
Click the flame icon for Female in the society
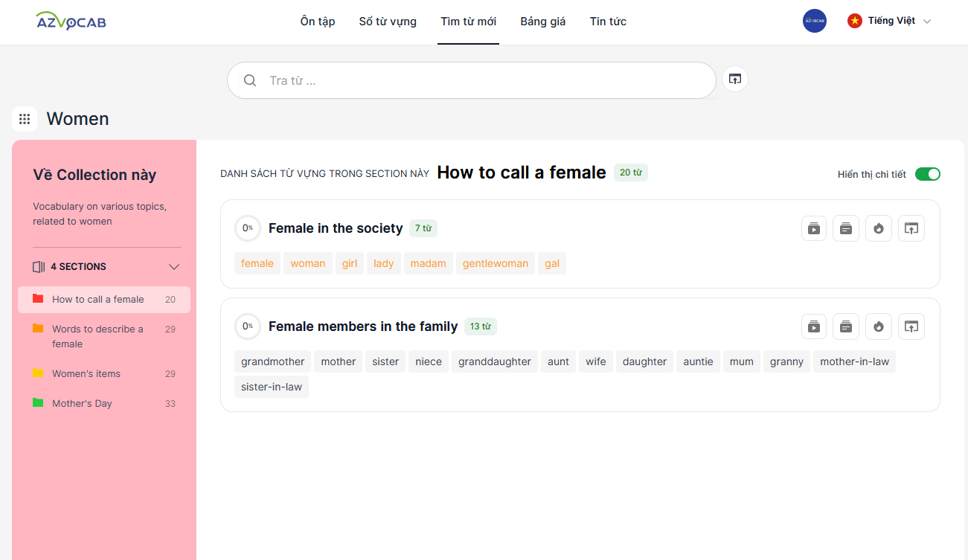point(879,228)
